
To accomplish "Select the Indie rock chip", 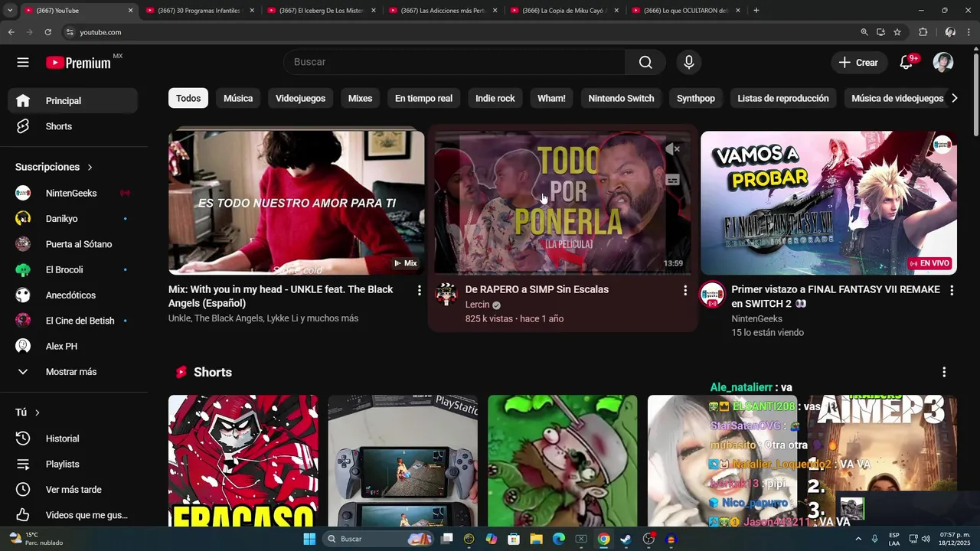I will click(495, 98).
